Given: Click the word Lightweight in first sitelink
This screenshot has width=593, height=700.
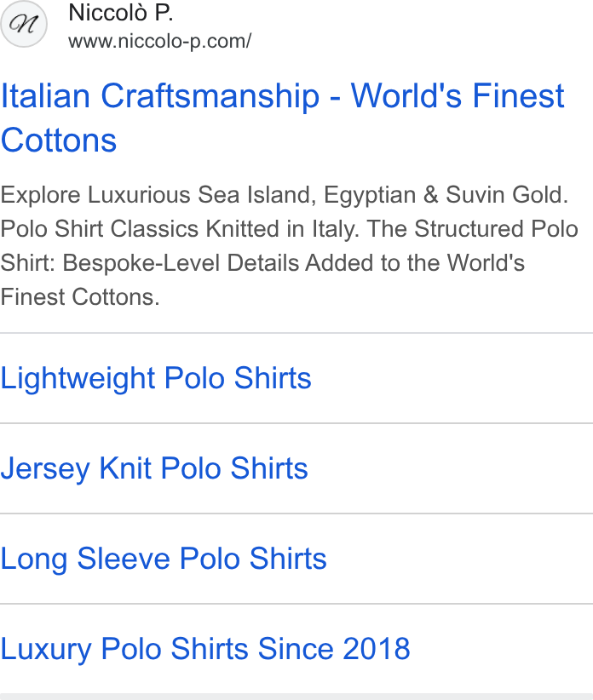Looking at the screenshot, I should (78, 378).
